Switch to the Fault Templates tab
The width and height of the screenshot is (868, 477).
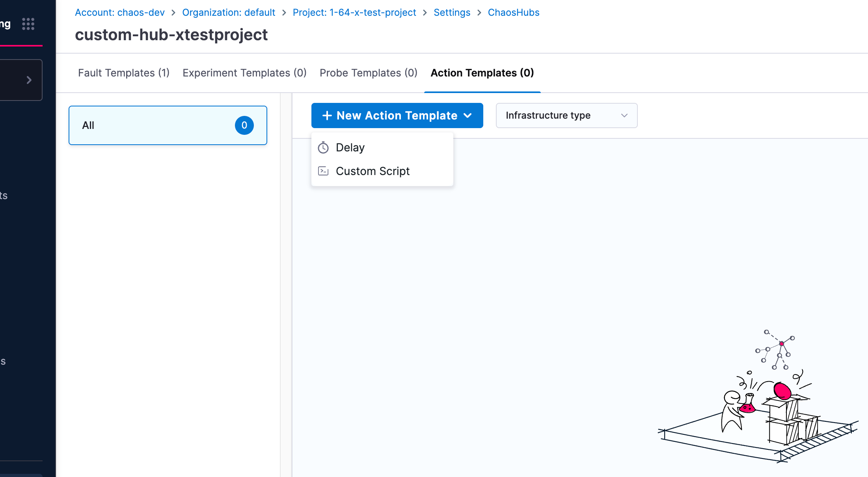[123, 73]
